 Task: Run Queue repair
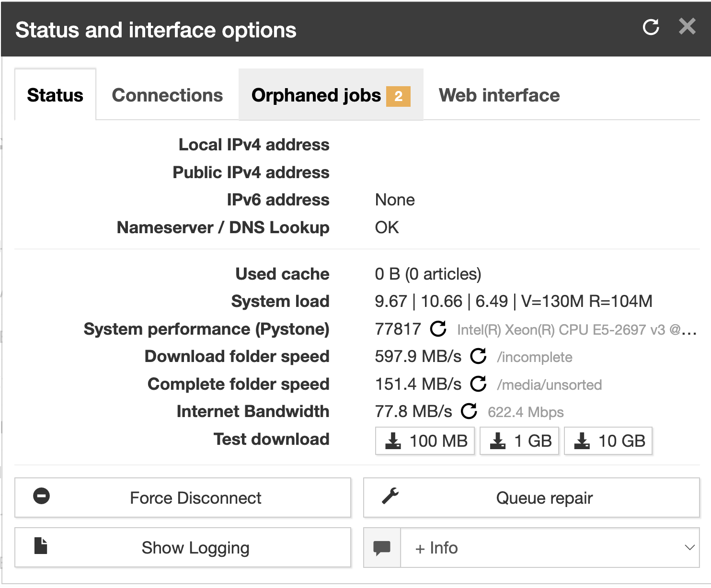544,498
